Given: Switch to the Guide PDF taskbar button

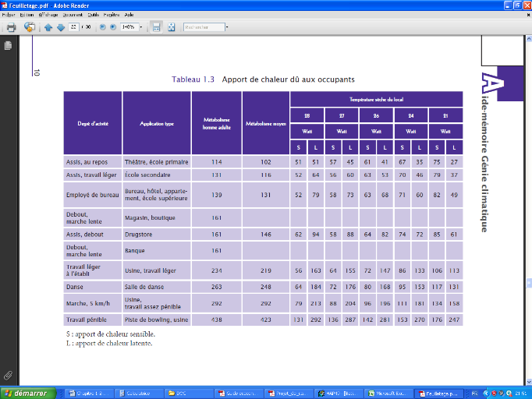Looking at the screenshot, I should point(239,394).
